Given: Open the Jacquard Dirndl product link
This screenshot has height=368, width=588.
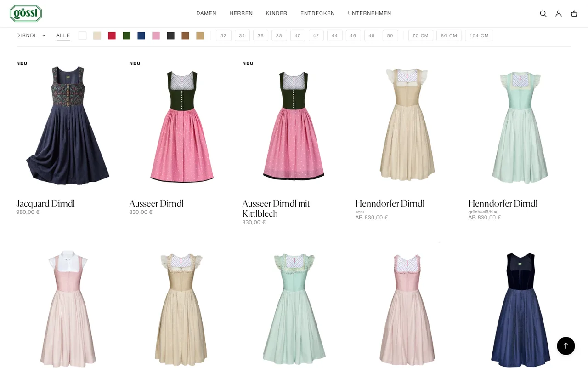Looking at the screenshot, I should [x=45, y=203].
